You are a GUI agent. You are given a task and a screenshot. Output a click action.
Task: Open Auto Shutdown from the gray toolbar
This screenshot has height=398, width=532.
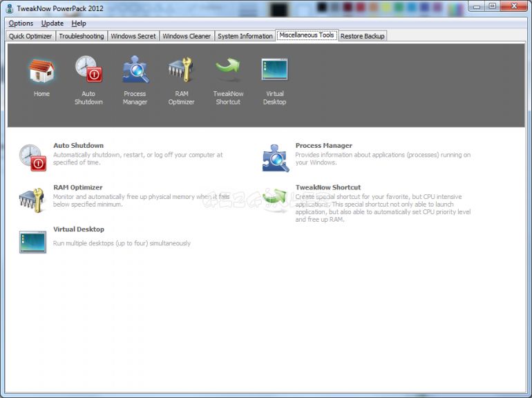88,70
